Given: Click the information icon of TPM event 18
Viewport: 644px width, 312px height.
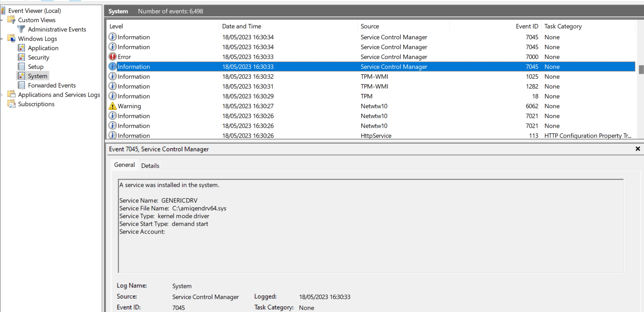Looking at the screenshot, I should (113, 96).
